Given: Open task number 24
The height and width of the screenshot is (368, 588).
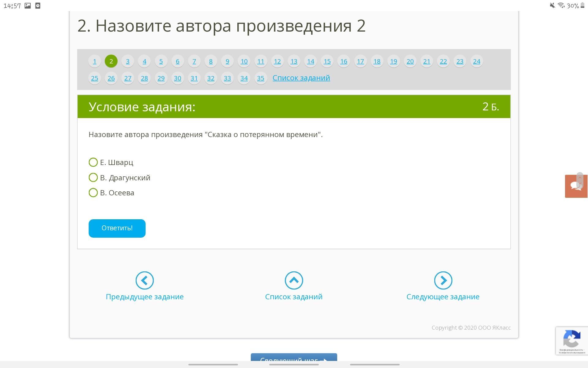Looking at the screenshot, I should [477, 61].
